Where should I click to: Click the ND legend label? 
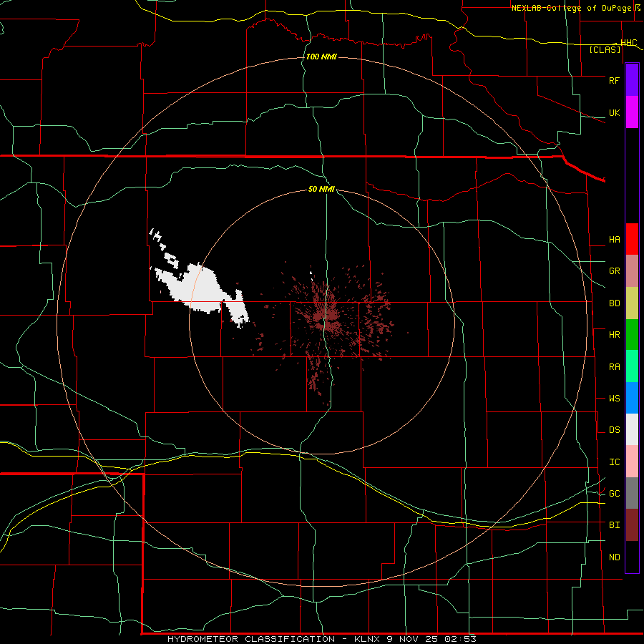[614, 557]
